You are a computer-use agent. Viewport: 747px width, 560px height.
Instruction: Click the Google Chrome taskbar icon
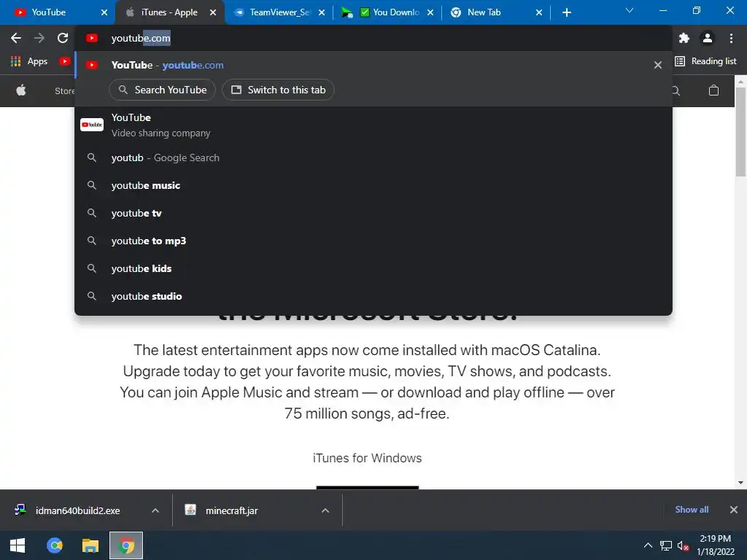(x=126, y=545)
